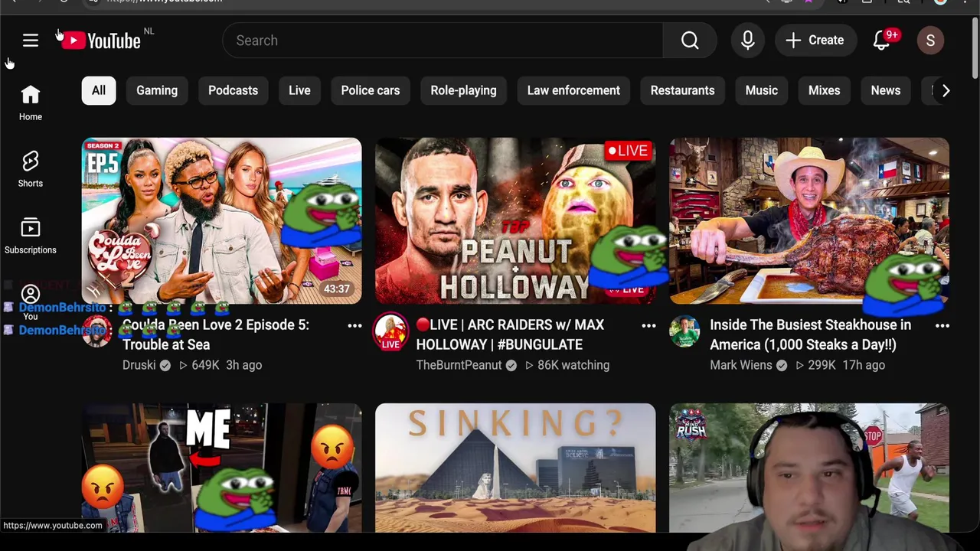Open options for Busiest Steakhouse video

[942, 326]
